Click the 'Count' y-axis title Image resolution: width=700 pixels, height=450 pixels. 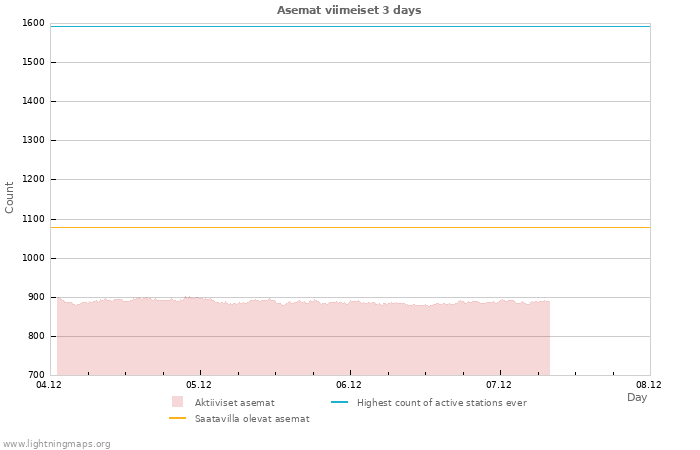10,197
